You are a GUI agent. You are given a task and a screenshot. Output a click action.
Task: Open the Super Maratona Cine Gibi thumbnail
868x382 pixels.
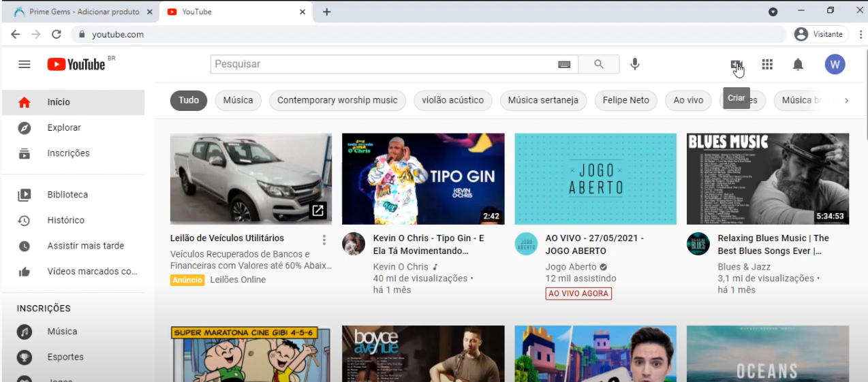pyautogui.click(x=251, y=353)
